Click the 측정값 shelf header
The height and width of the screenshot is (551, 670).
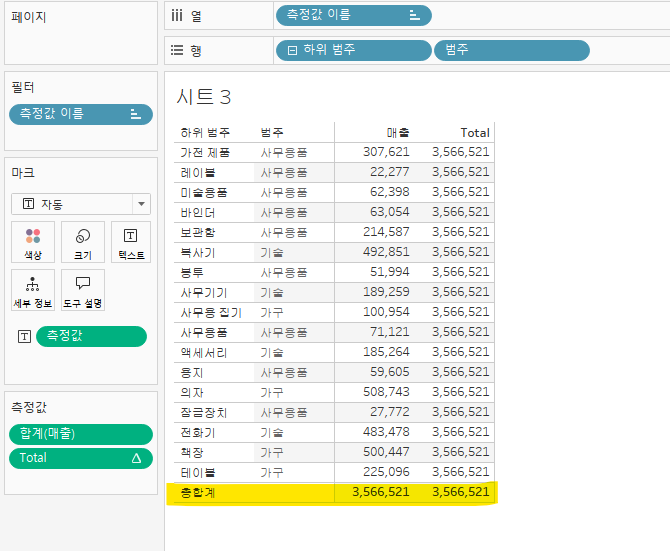[x=29, y=407]
